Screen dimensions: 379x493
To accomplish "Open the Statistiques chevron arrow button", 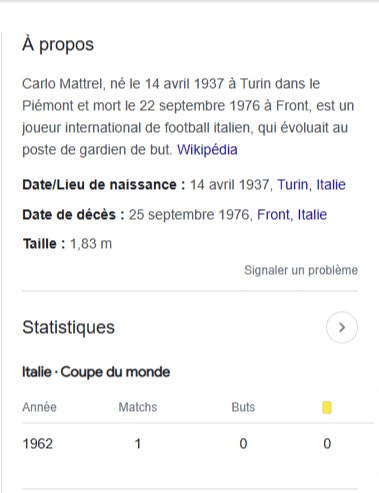I will coord(342,327).
